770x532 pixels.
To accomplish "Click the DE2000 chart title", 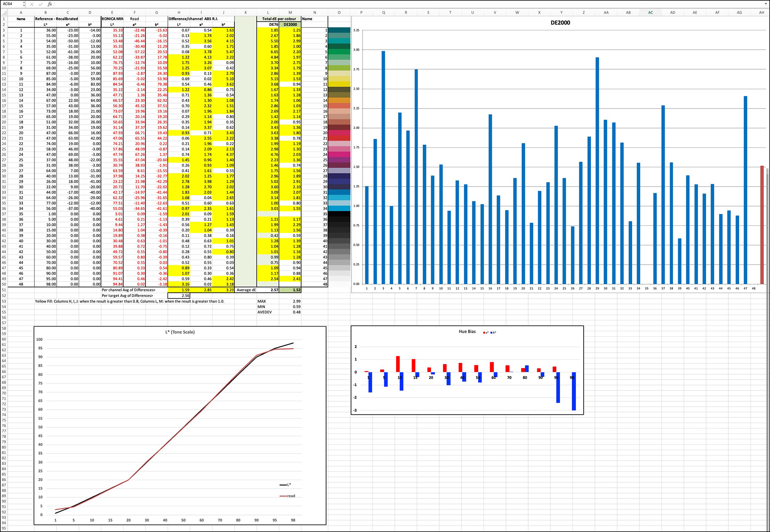I will (x=560, y=23).
